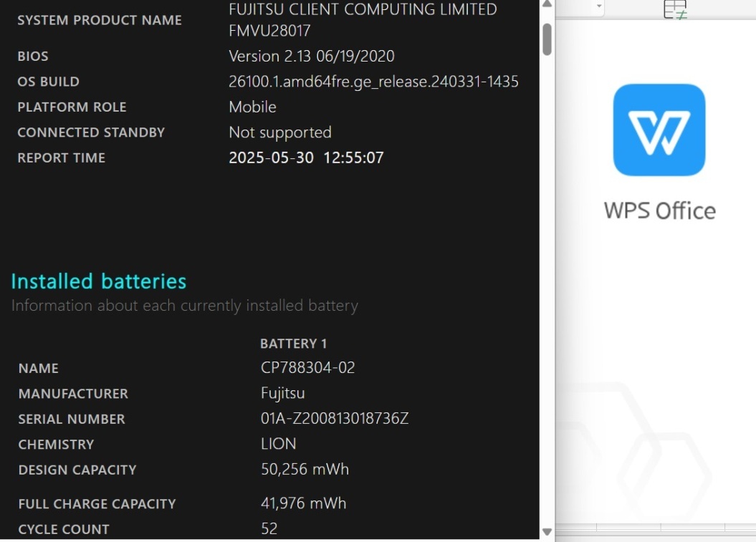Click the scrollbar down arrow in battery report
This screenshot has width=756, height=542.
pyautogui.click(x=547, y=532)
